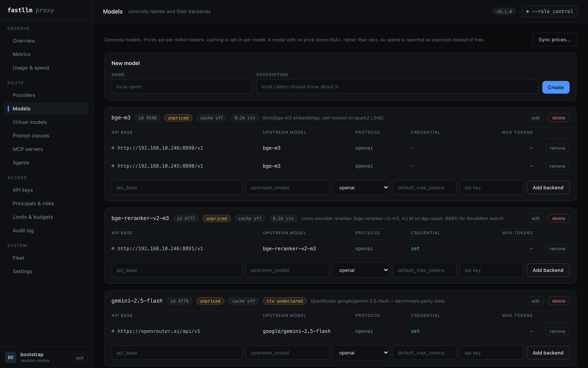Click the http://192.168.10.246:8891/v1 api base
The width and height of the screenshot is (588, 368).
(160, 248)
